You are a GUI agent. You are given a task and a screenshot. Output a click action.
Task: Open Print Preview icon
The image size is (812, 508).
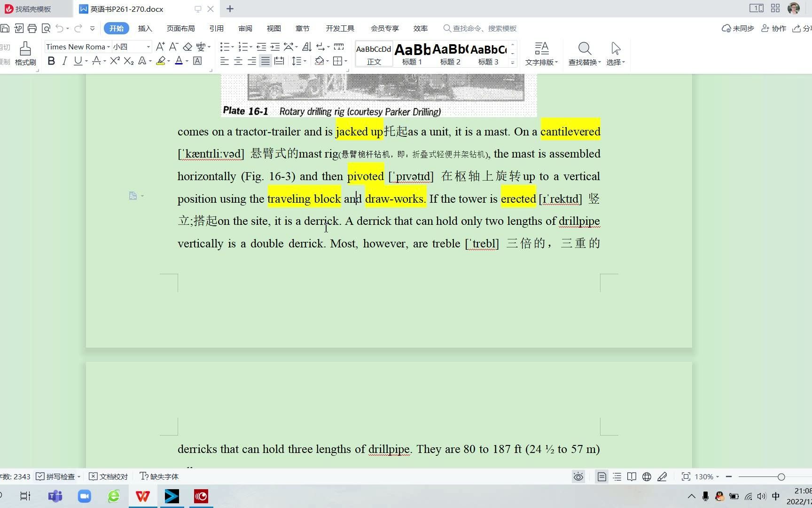click(x=46, y=28)
